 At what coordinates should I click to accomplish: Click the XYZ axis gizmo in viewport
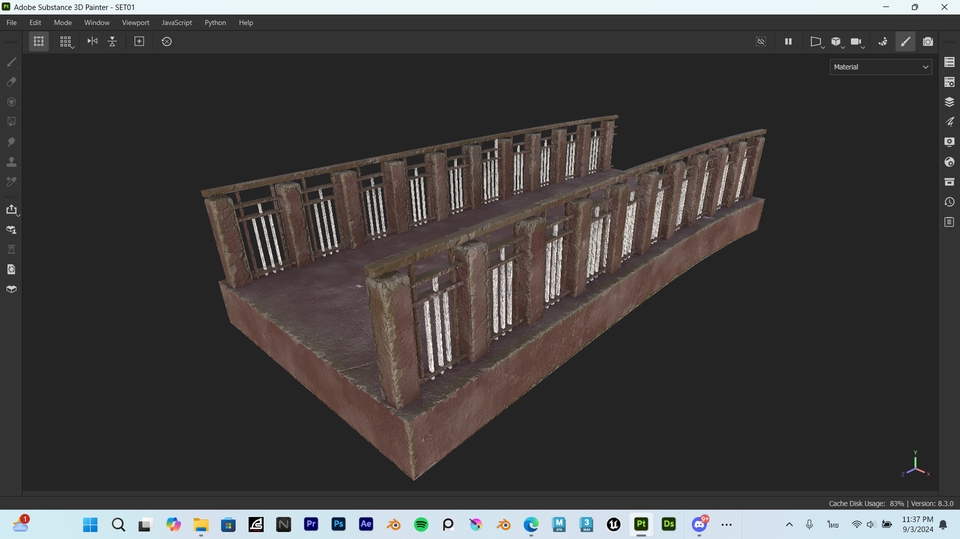pyautogui.click(x=915, y=464)
